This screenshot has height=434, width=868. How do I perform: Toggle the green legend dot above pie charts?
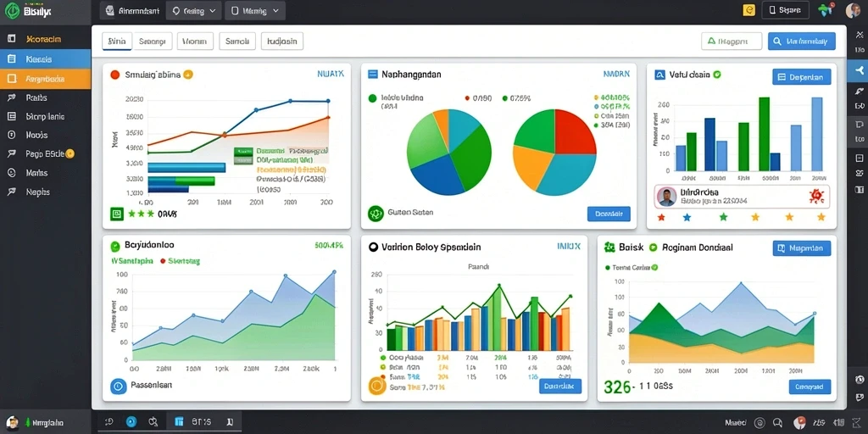pos(372,98)
